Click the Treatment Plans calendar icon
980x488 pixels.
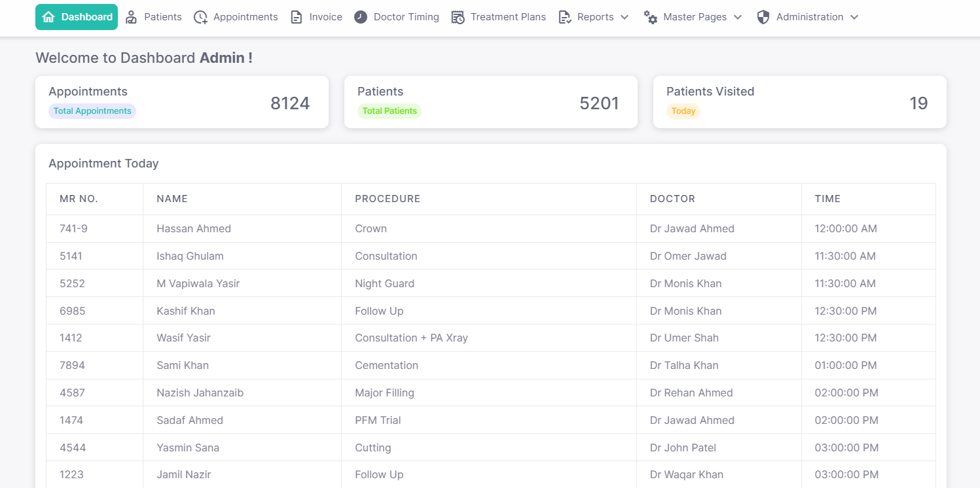458,17
